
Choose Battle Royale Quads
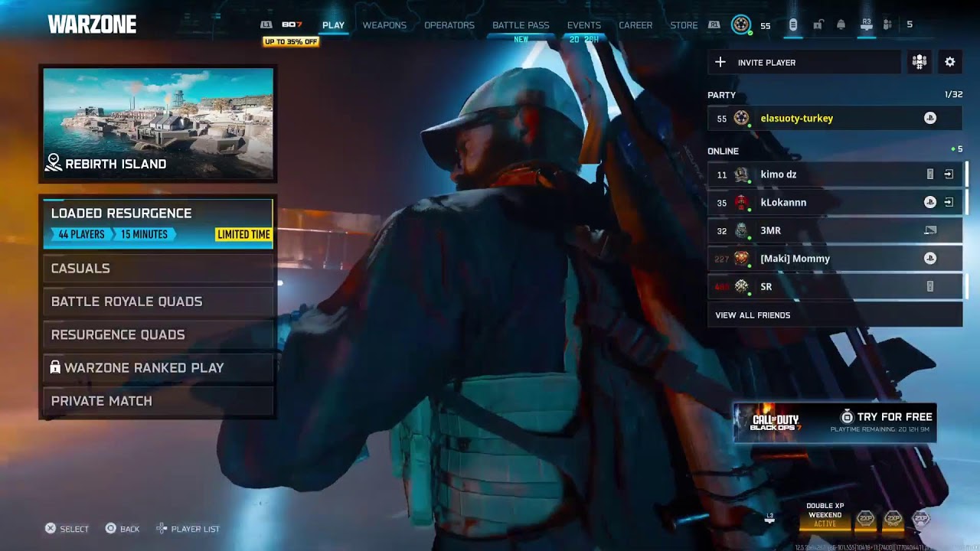[158, 302]
